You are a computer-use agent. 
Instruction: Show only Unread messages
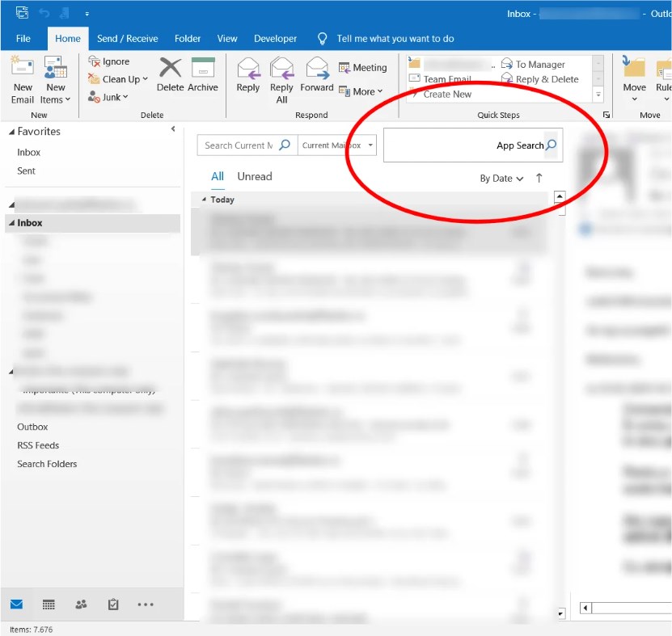tap(254, 177)
